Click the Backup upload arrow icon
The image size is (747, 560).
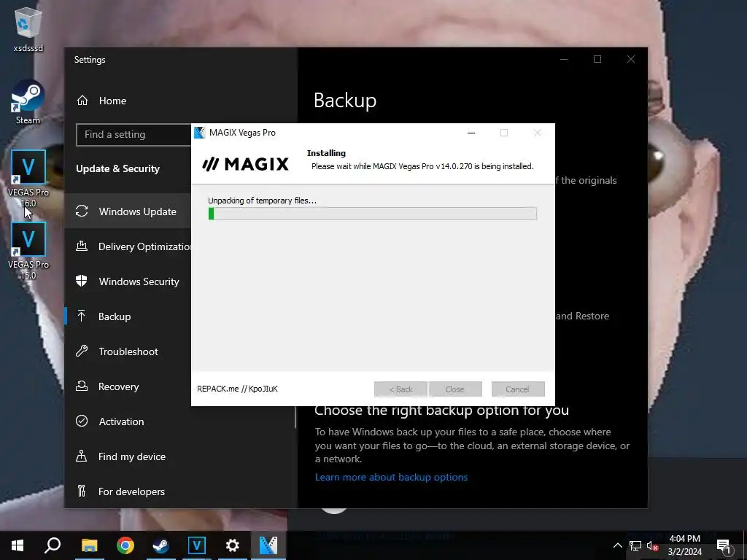tap(82, 316)
